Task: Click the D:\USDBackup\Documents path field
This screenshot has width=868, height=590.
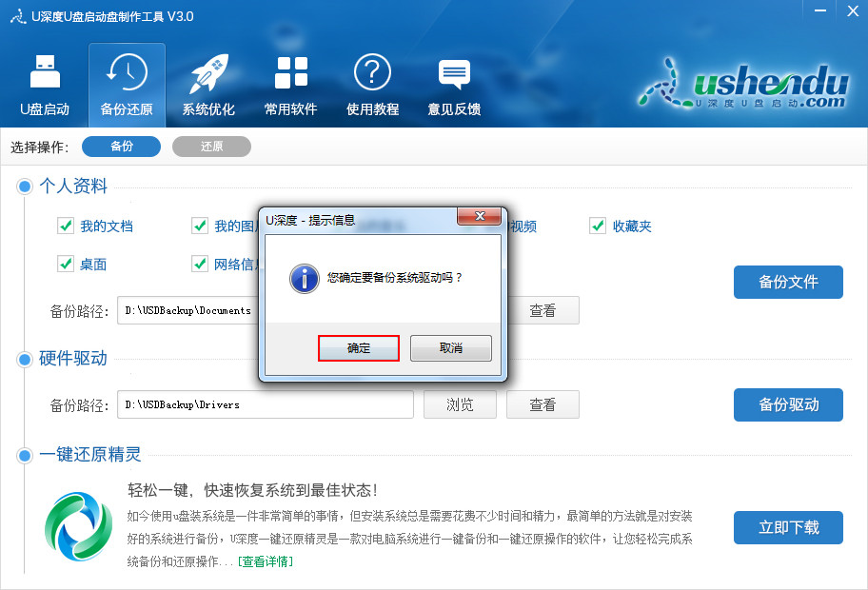Action: [x=188, y=310]
